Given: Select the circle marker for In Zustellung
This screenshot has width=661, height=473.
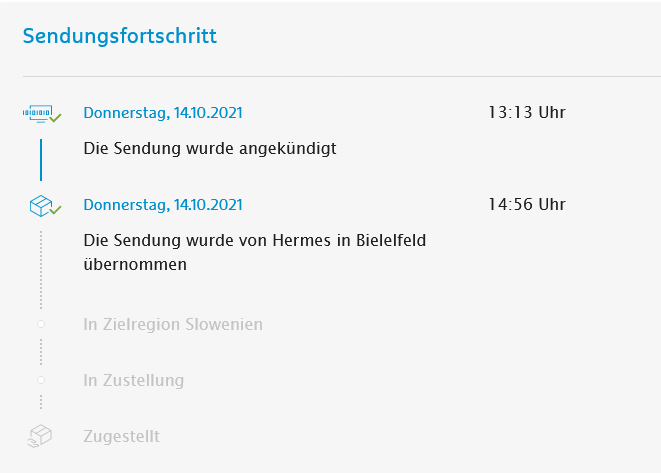Looking at the screenshot, I should click(x=41, y=381).
